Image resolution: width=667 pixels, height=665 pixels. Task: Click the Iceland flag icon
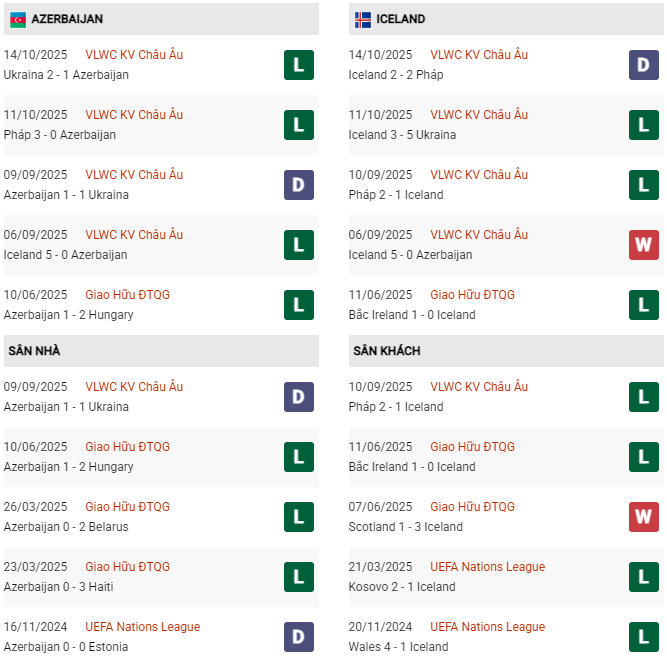(363, 19)
